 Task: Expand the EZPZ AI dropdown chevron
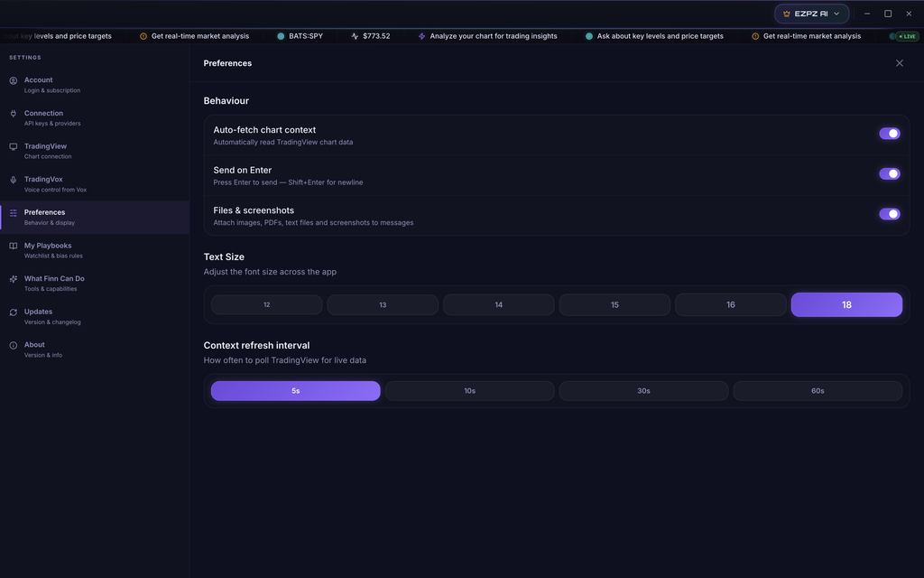click(x=836, y=14)
